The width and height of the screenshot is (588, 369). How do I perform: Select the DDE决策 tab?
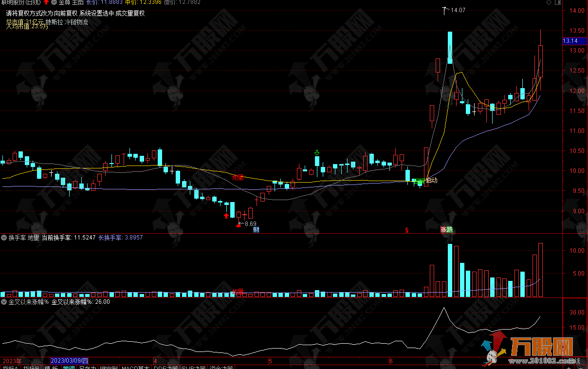pos(165,367)
